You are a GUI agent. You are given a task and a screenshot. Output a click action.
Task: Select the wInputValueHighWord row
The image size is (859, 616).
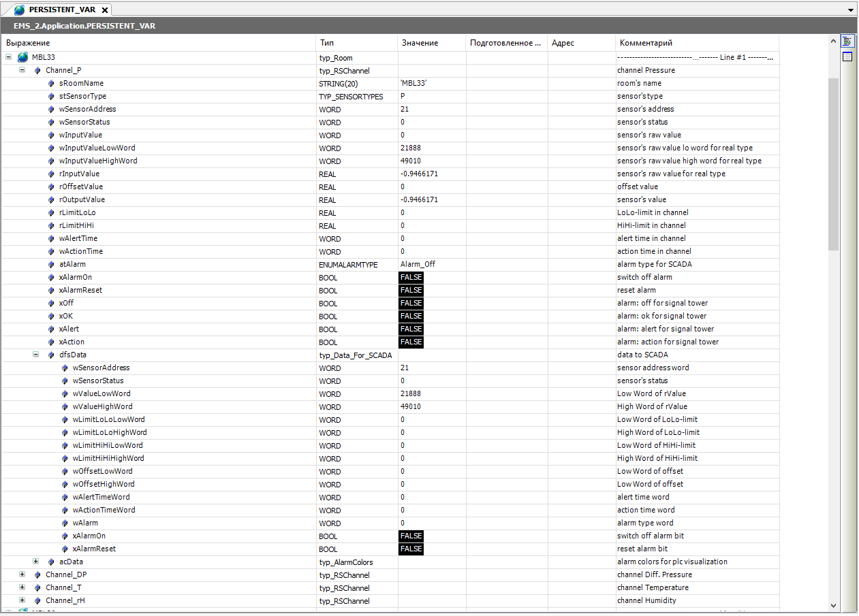[x=390, y=161]
